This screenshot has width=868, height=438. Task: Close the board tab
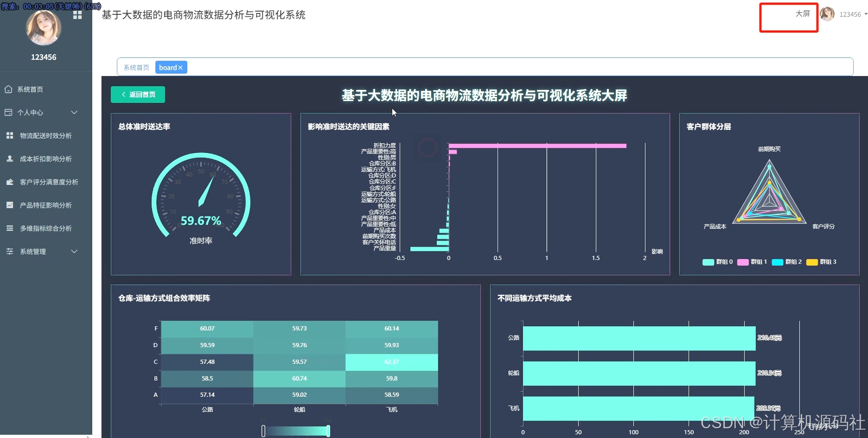[180, 67]
